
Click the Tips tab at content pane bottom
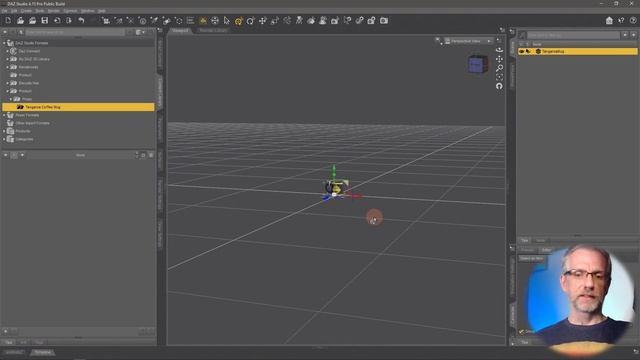coord(8,342)
